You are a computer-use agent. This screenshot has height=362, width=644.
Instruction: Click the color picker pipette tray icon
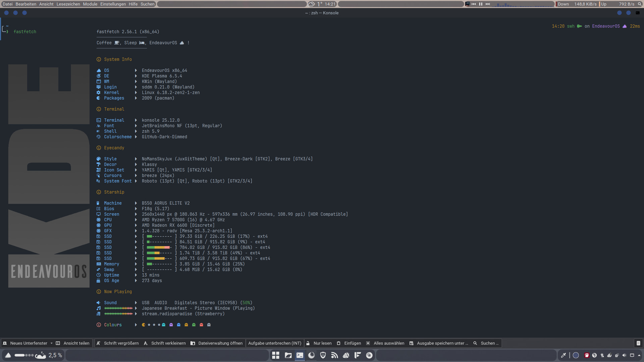pyautogui.click(x=563, y=355)
